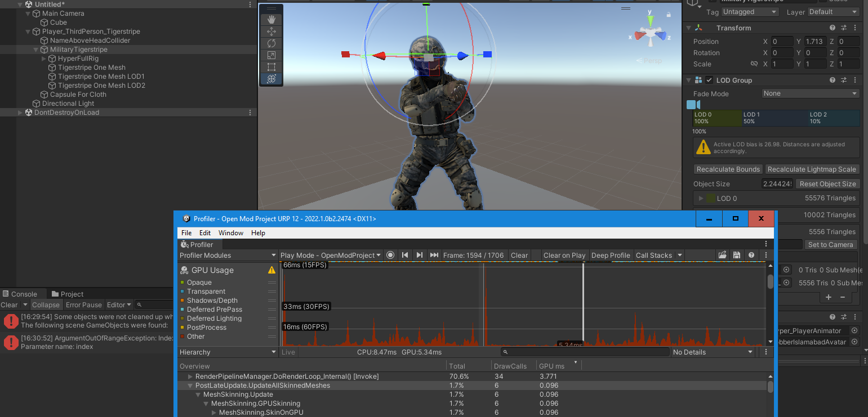Toggle Clear on Play

[564, 255]
